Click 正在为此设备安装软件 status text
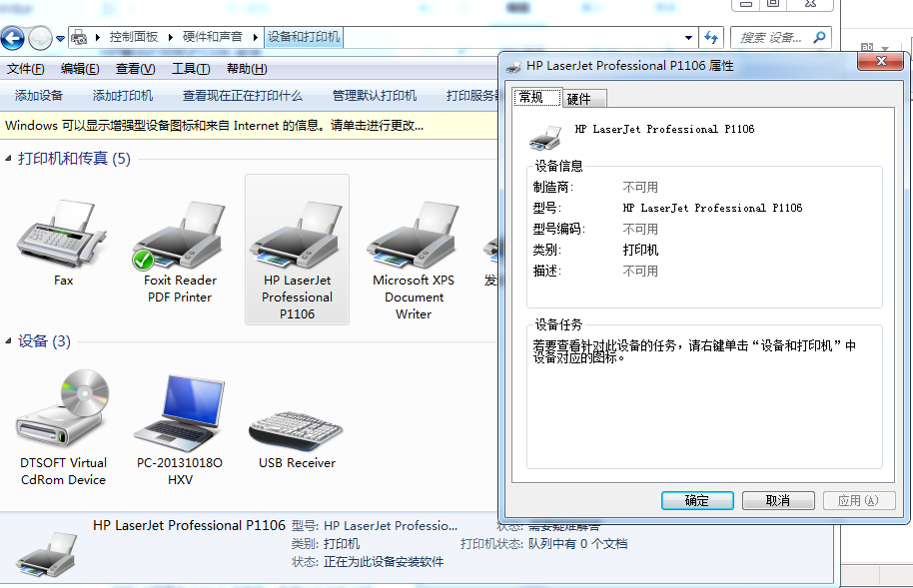Viewport: 913px width, 588px height. [x=384, y=562]
